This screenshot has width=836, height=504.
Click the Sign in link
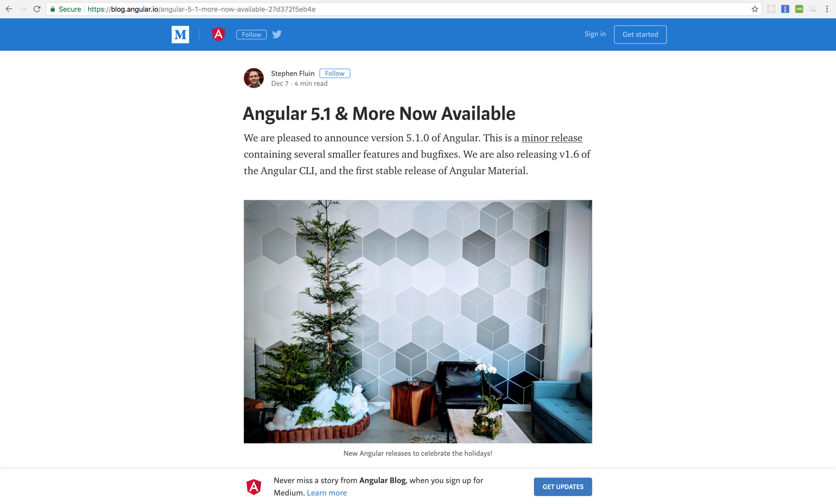595,34
